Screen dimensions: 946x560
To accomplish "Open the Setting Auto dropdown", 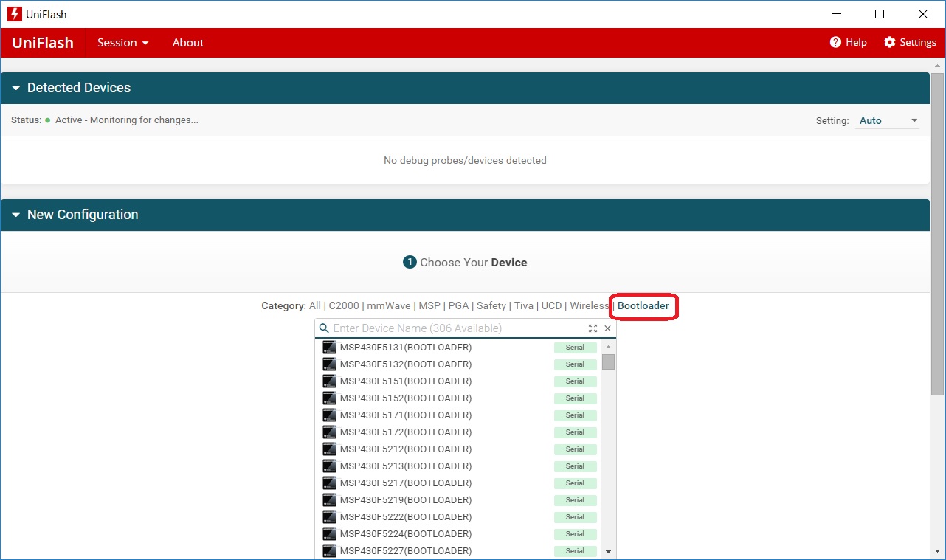I will coord(888,120).
